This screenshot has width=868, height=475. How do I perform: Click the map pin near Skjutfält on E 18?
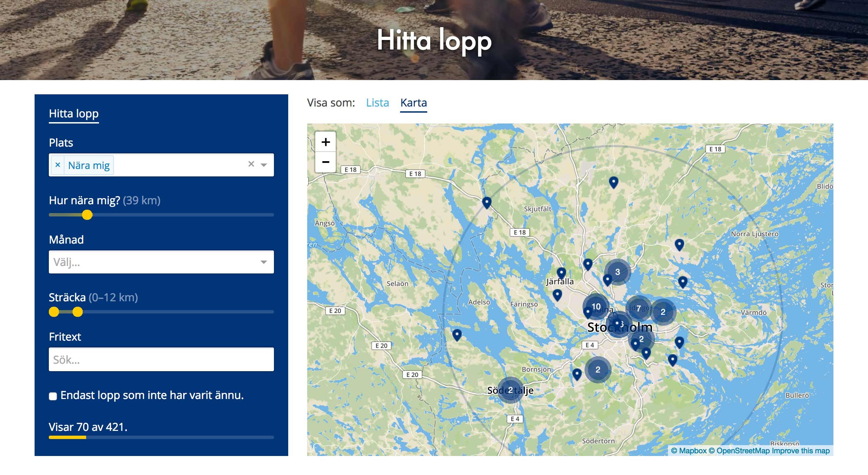pos(487,202)
